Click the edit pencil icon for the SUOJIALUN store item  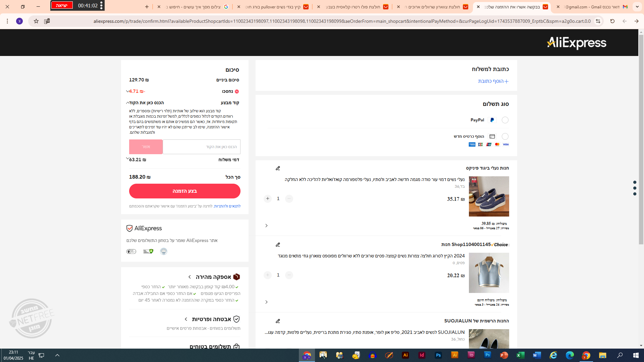pyautogui.click(x=278, y=321)
